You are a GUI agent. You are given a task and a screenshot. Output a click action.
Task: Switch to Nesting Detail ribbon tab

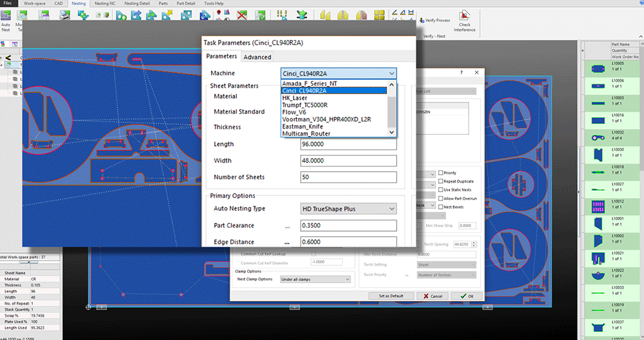(137, 3)
